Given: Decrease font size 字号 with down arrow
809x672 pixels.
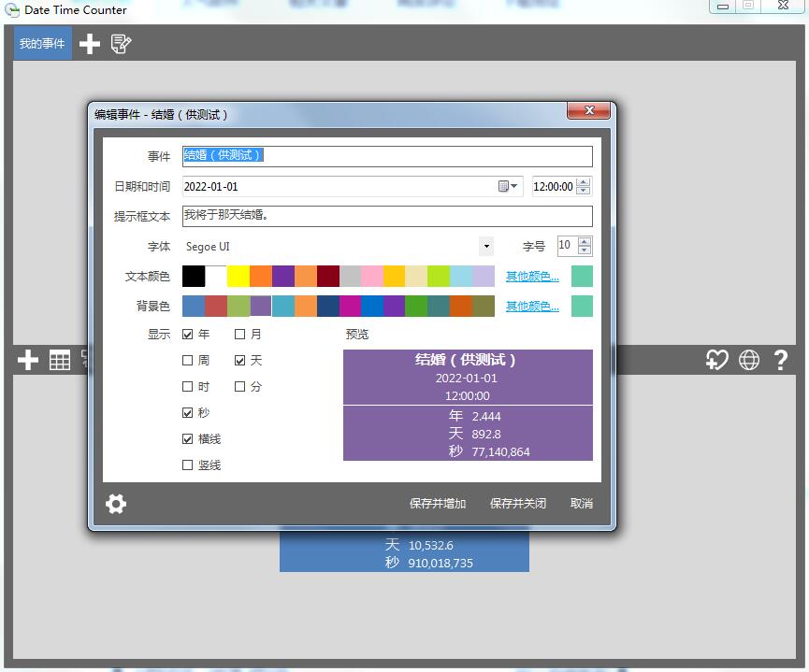Looking at the screenshot, I should pos(585,250).
